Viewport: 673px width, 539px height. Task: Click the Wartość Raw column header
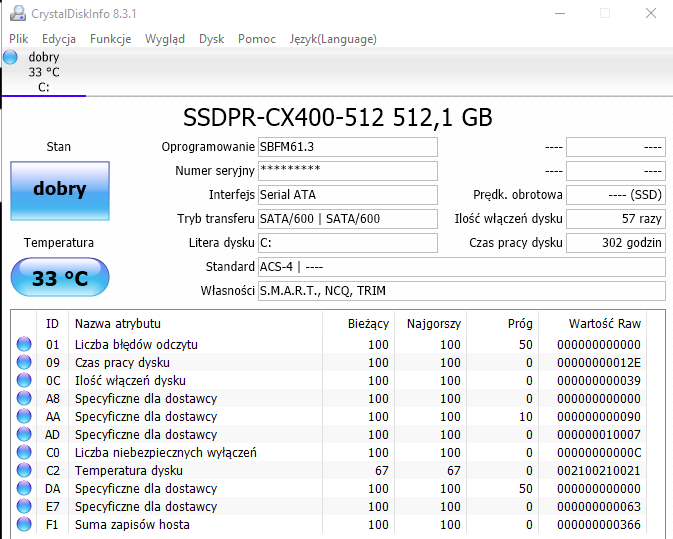pyautogui.click(x=592, y=324)
